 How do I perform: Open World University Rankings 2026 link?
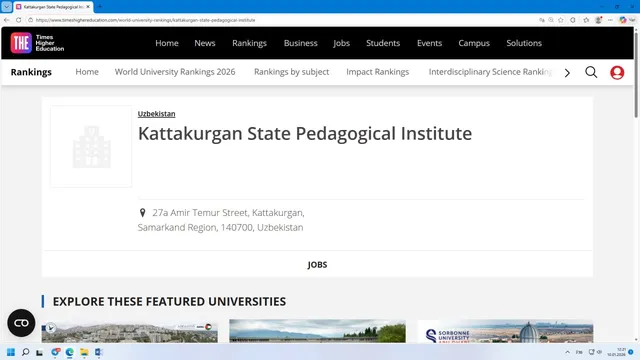coord(175,72)
